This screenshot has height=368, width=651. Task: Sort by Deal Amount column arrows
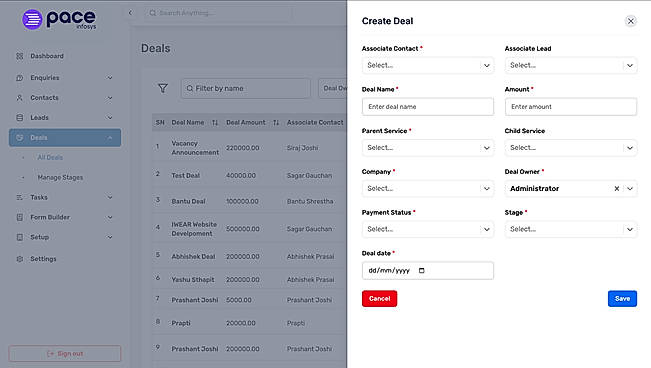pos(276,123)
